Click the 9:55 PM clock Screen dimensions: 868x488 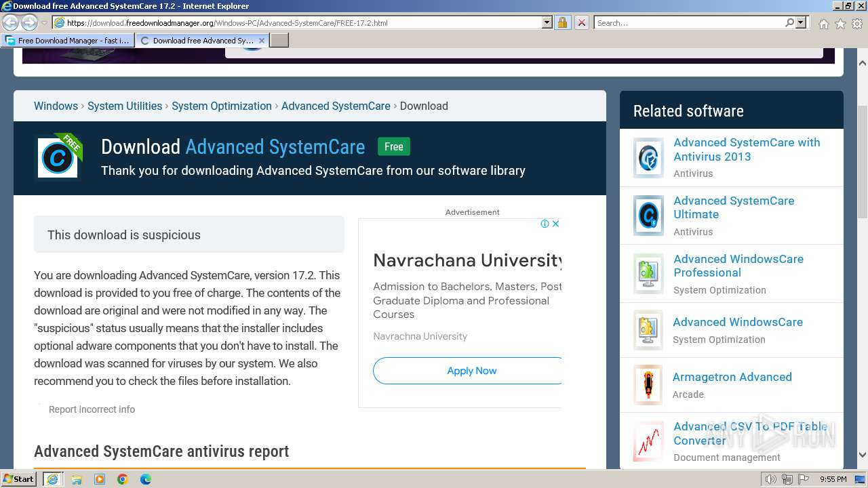pyautogui.click(x=833, y=479)
